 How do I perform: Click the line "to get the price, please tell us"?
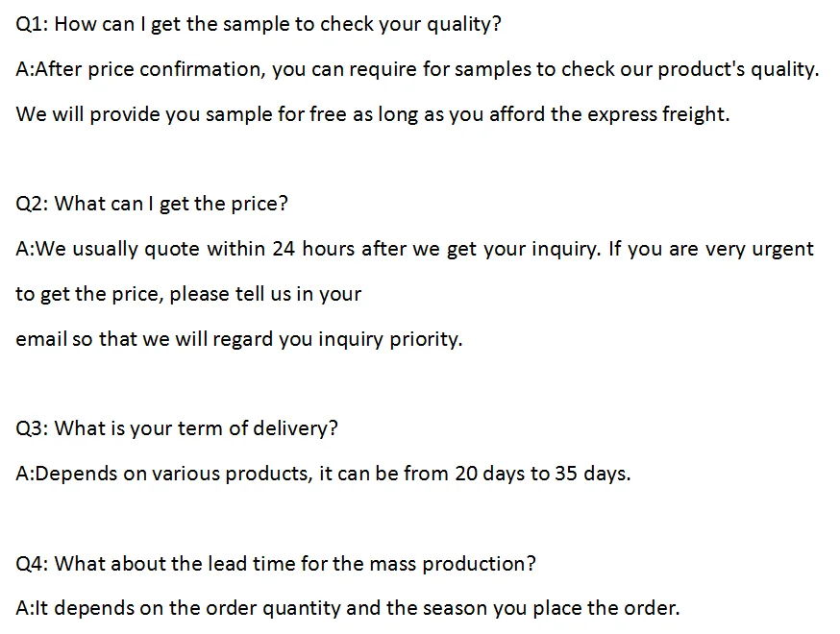pyautogui.click(x=188, y=294)
